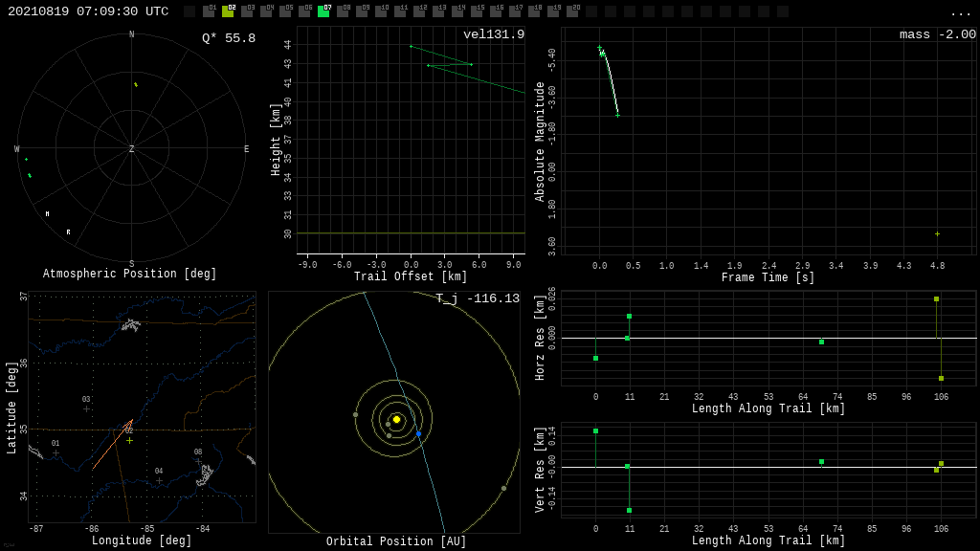Select station 08 cross on the map
This screenshot has height=551, width=980.
pyautogui.click(x=198, y=461)
